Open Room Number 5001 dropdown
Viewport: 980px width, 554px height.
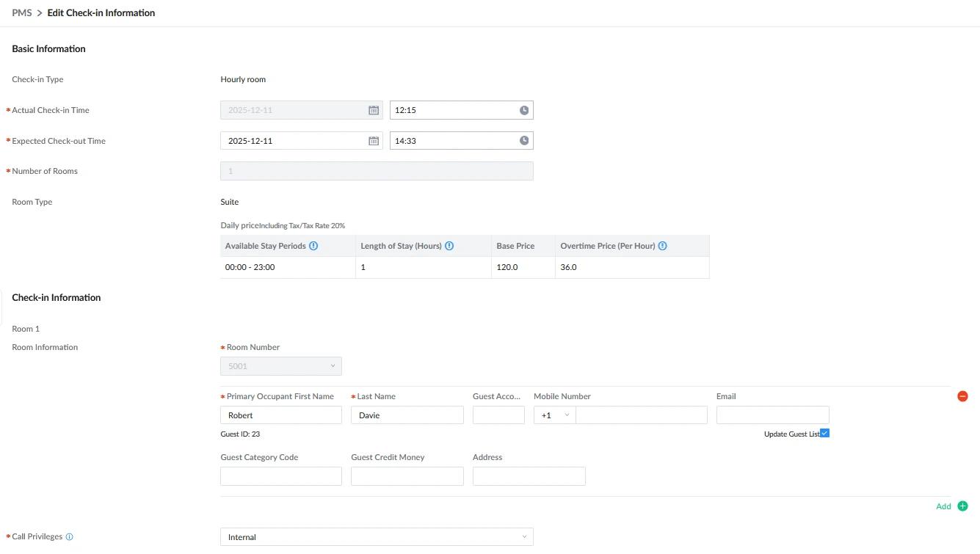point(281,366)
